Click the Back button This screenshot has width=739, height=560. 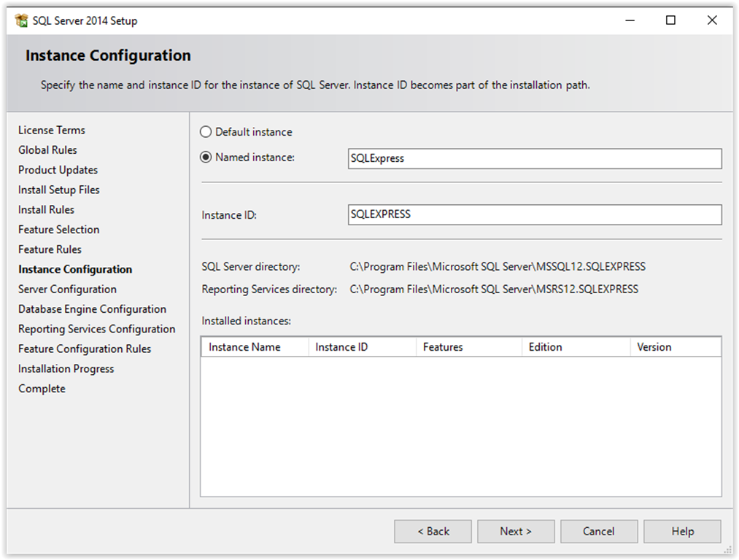[433, 532]
